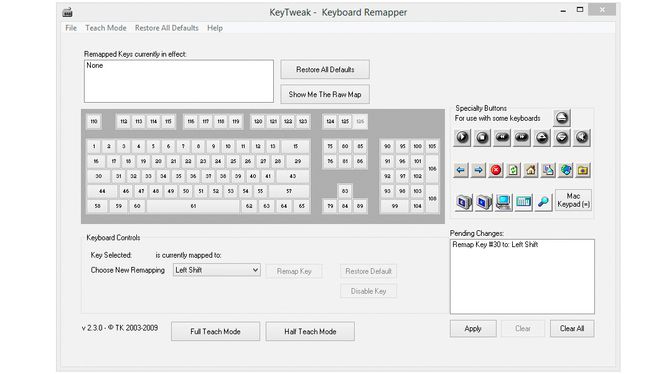Select keyboard key 57
The width and height of the screenshot is (664, 374).
[289, 191]
